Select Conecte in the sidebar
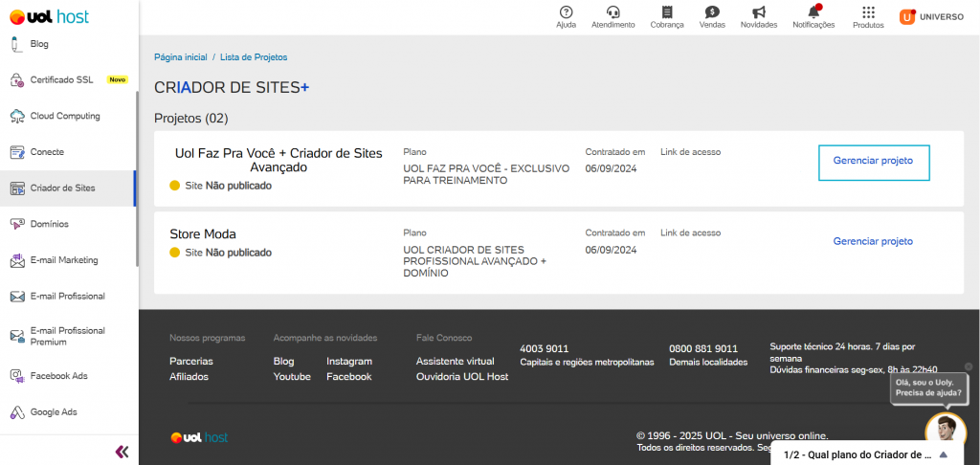This screenshot has width=980, height=465. tap(47, 152)
